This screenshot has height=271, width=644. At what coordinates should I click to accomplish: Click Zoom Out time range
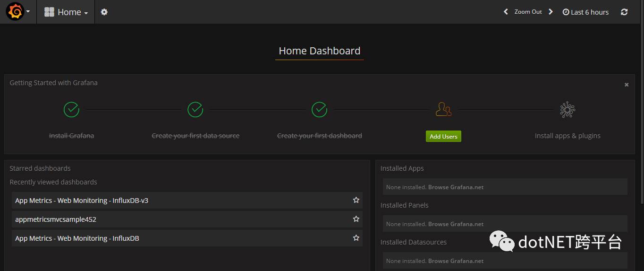click(x=528, y=12)
